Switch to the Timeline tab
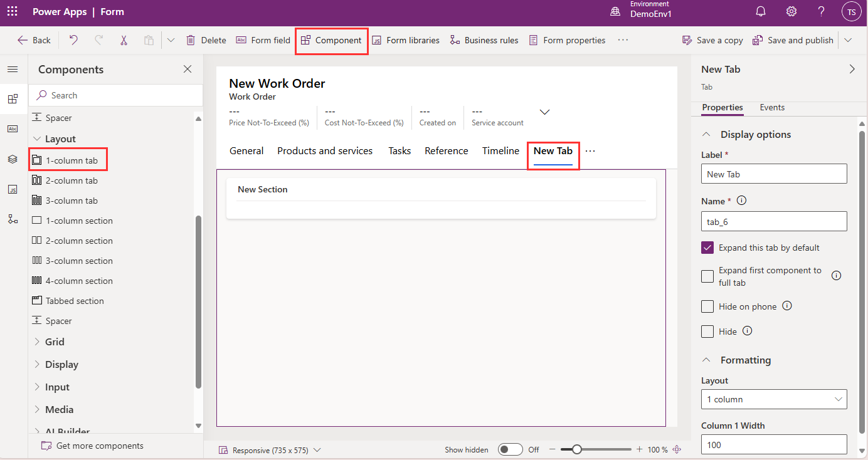The image size is (868, 460). 500,151
